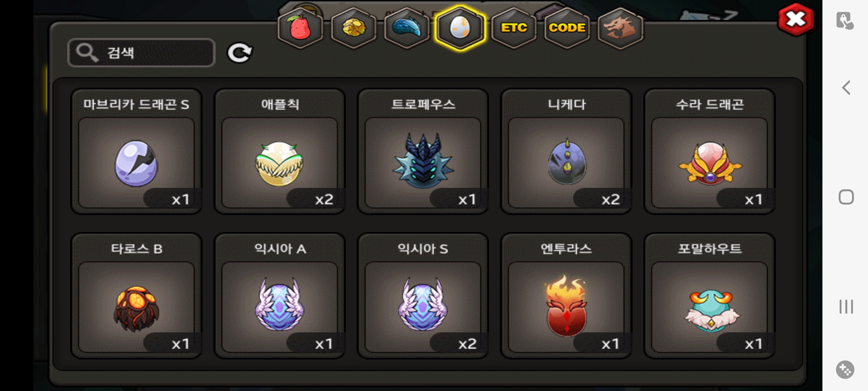This screenshot has width=868, height=391.
Task: Open the dragon head category tab
Action: (x=620, y=28)
